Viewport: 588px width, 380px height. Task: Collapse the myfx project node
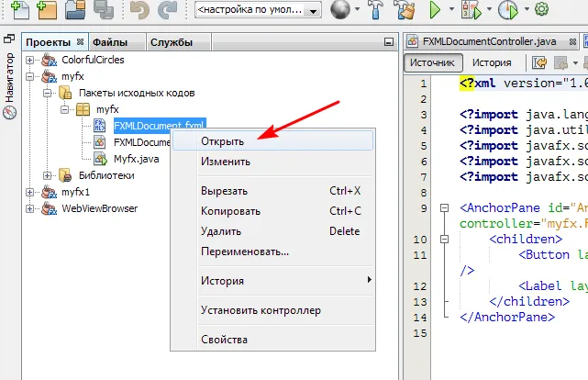coord(29,76)
